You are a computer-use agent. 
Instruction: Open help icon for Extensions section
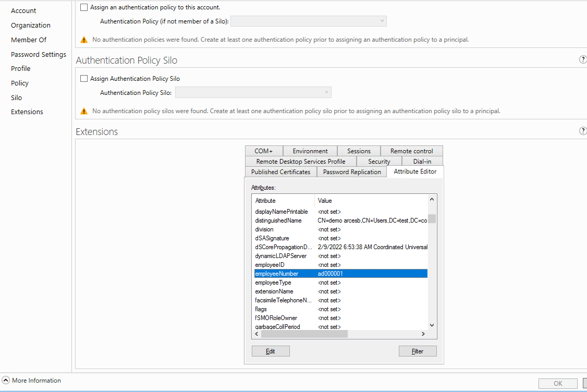(583, 131)
